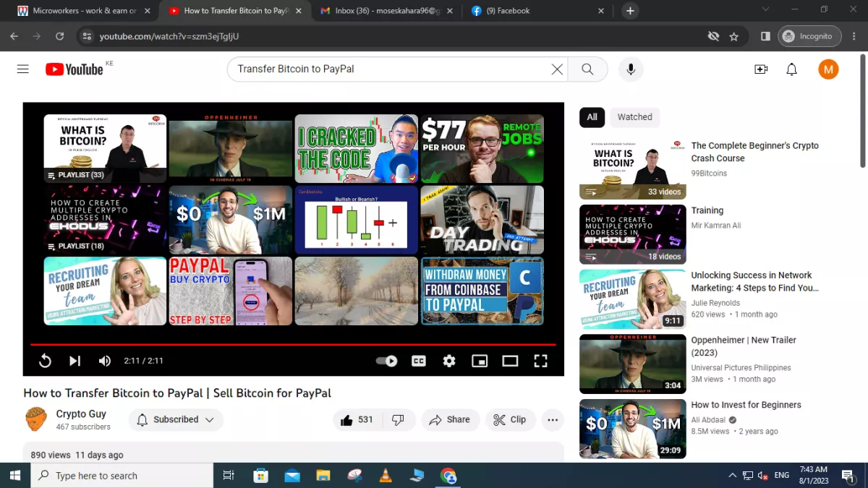Screen dimensions: 868x488
Task: Bookmark this page with the star
Action: point(734,36)
